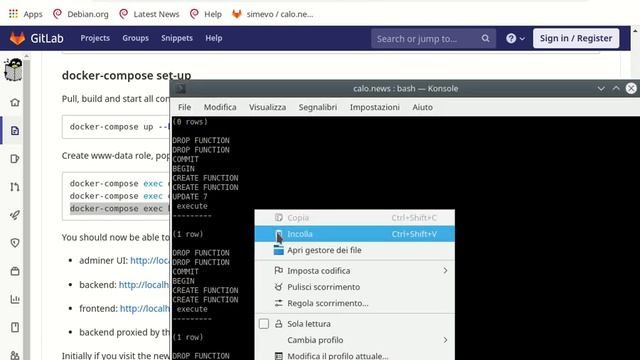This screenshot has width=640, height=360.
Task: Select Regola scorrimento... menu entry
Action: (355, 303)
